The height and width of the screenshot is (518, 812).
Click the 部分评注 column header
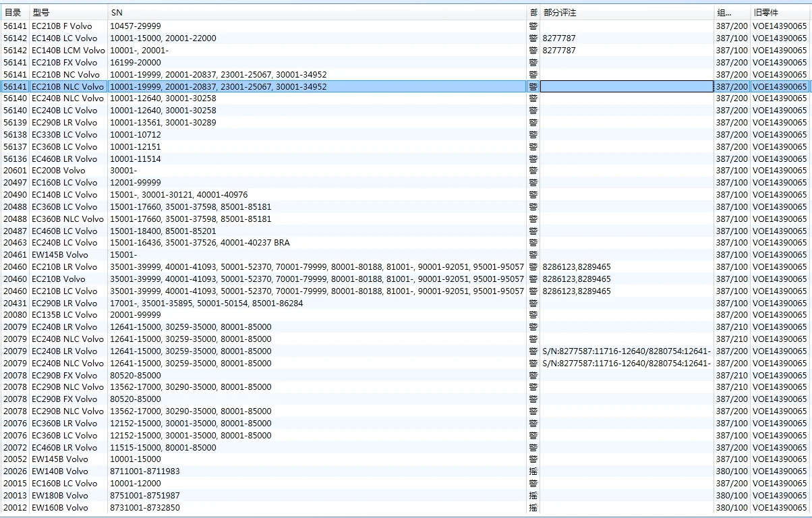560,13
